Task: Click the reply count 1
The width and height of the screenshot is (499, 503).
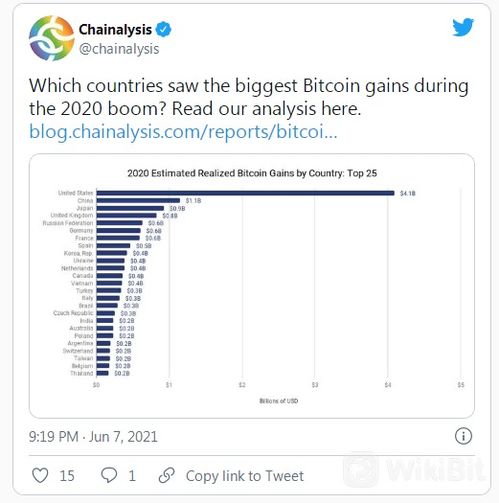Action: pyautogui.click(x=132, y=476)
